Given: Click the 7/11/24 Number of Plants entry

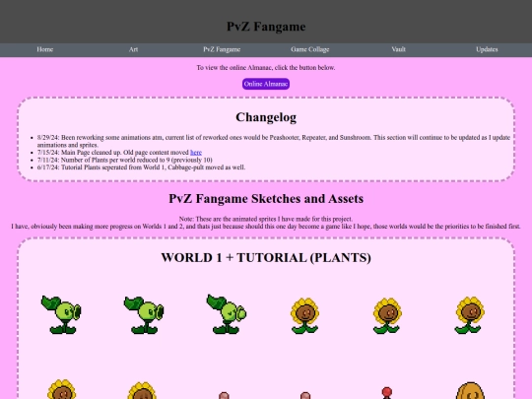Looking at the screenshot, I should coord(125,160).
